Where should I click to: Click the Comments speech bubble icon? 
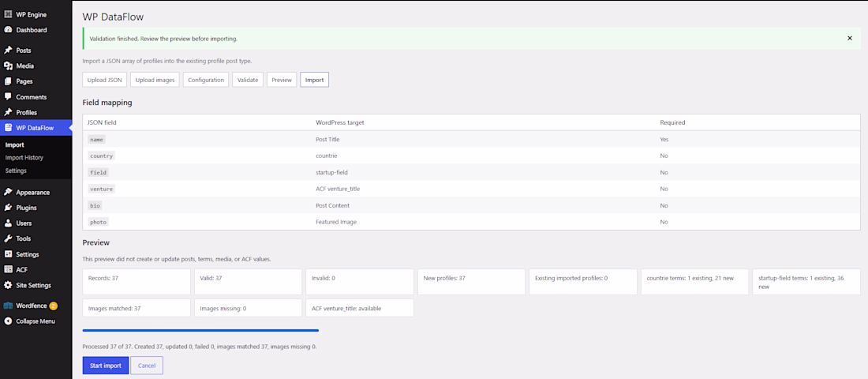[8, 97]
